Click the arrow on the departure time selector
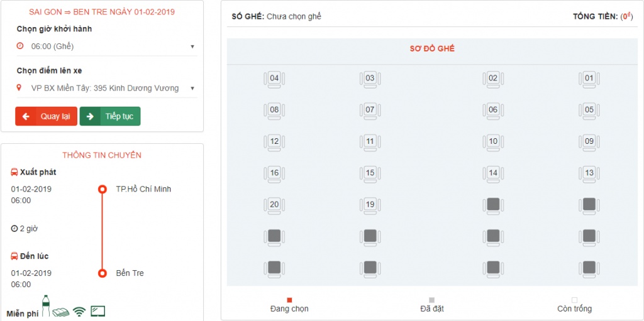The image size is (644, 321). tap(192, 46)
